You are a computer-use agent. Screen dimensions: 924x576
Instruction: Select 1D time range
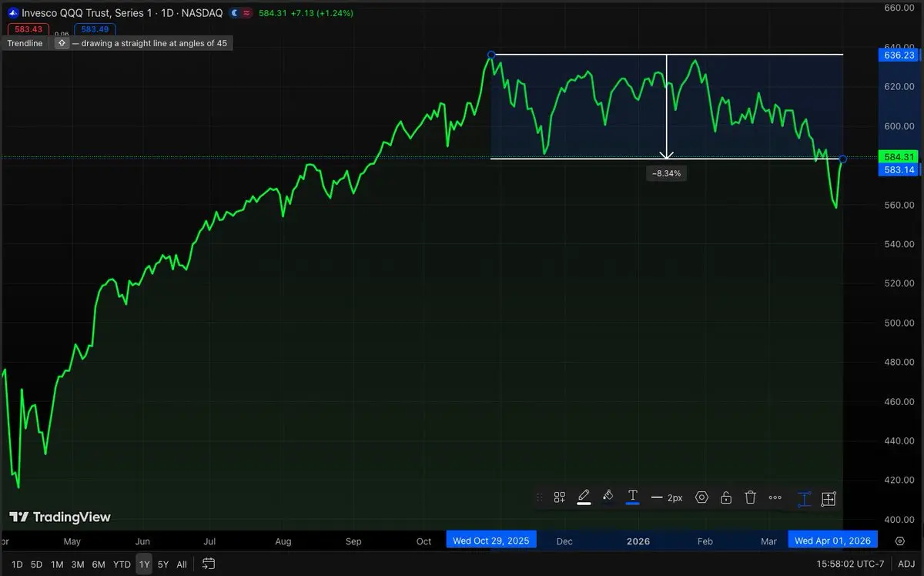(17, 564)
